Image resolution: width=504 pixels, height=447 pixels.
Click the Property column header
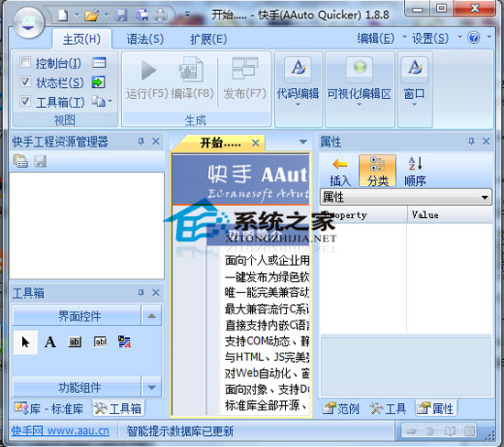(x=364, y=214)
